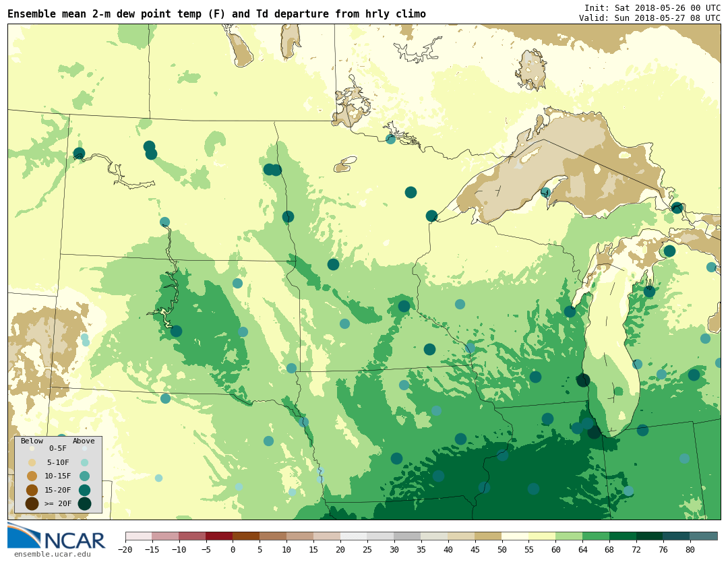Select the -5 to 0 dark red swatch

click(x=219, y=536)
